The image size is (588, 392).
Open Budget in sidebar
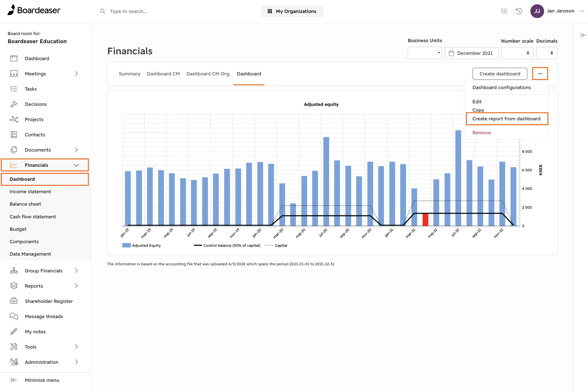pos(18,229)
